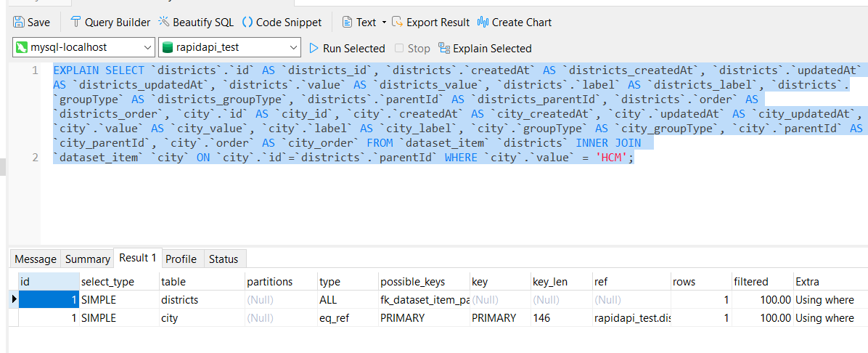This screenshot has width=868, height=353.
Task: Click the INNER JOIN keyword in the editor
Action: point(608,143)
